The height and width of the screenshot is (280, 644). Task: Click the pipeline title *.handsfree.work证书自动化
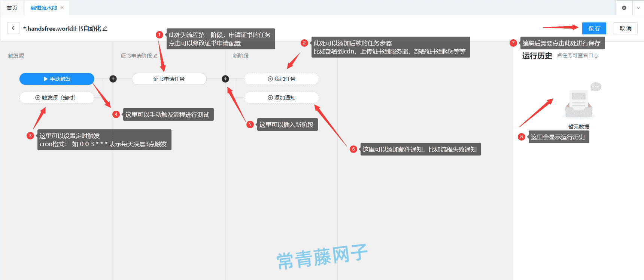coord(62,28)
